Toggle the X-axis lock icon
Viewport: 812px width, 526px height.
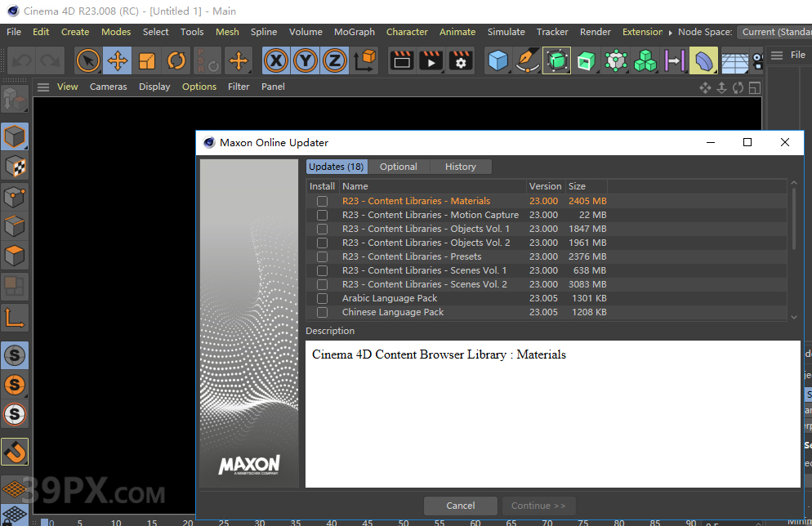277,60
